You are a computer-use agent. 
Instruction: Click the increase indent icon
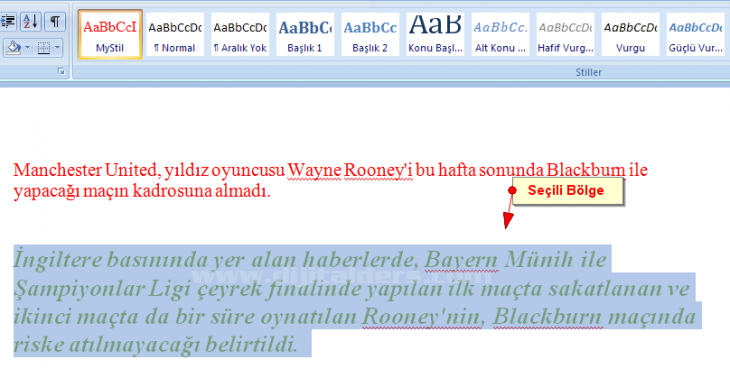coord(8,22)
